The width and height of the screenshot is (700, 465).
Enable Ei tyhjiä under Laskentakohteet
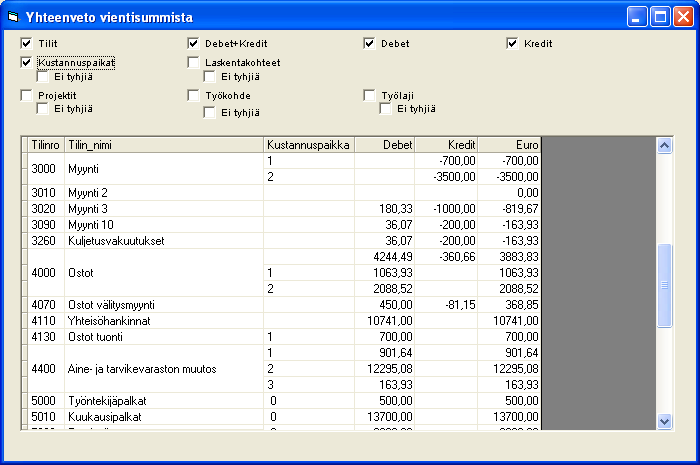[x=209, y=77]
